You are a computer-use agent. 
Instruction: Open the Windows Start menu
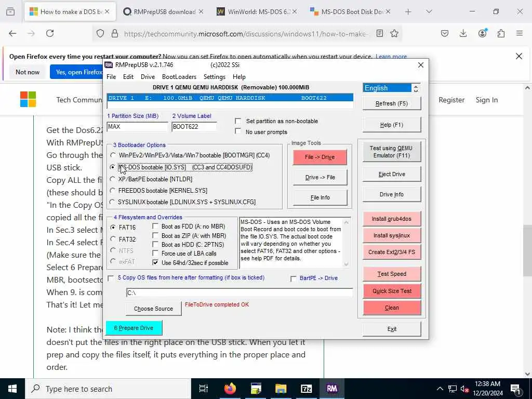12,389
